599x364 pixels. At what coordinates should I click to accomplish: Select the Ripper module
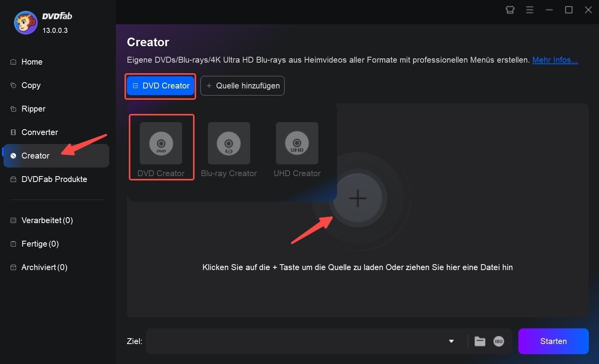33,109
